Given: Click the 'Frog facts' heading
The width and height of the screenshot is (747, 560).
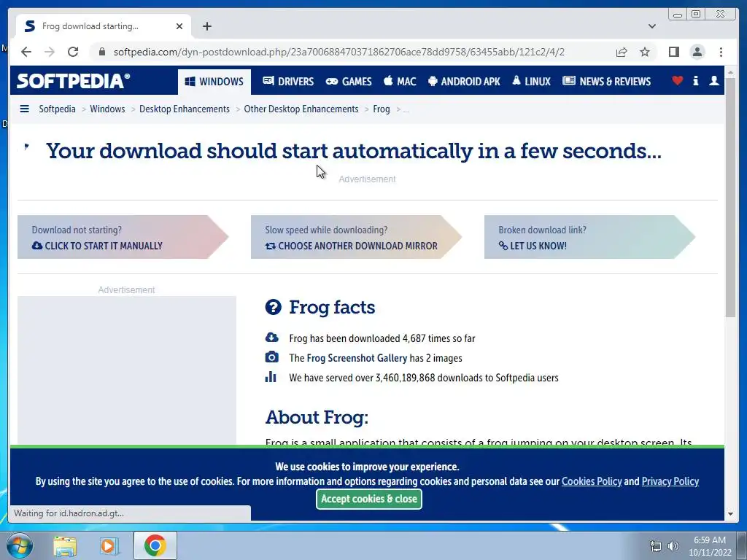Looking at the screenshot, I should pos(332,307).
